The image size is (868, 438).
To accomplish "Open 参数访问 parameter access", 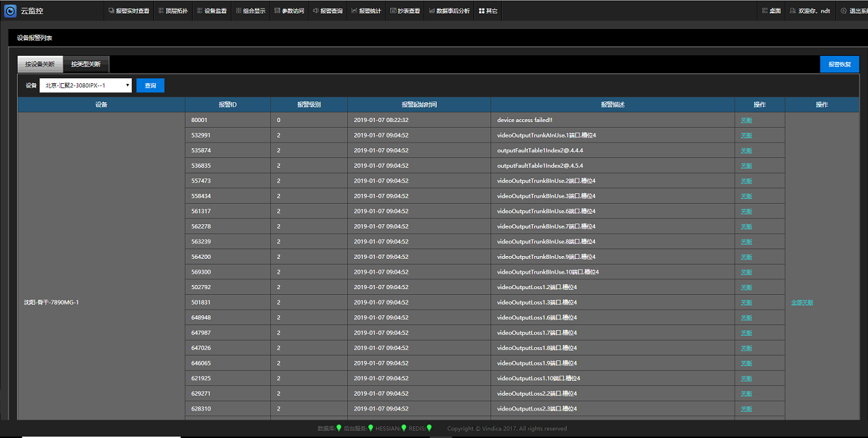I will pyautogui.click(x=289, y=11).
